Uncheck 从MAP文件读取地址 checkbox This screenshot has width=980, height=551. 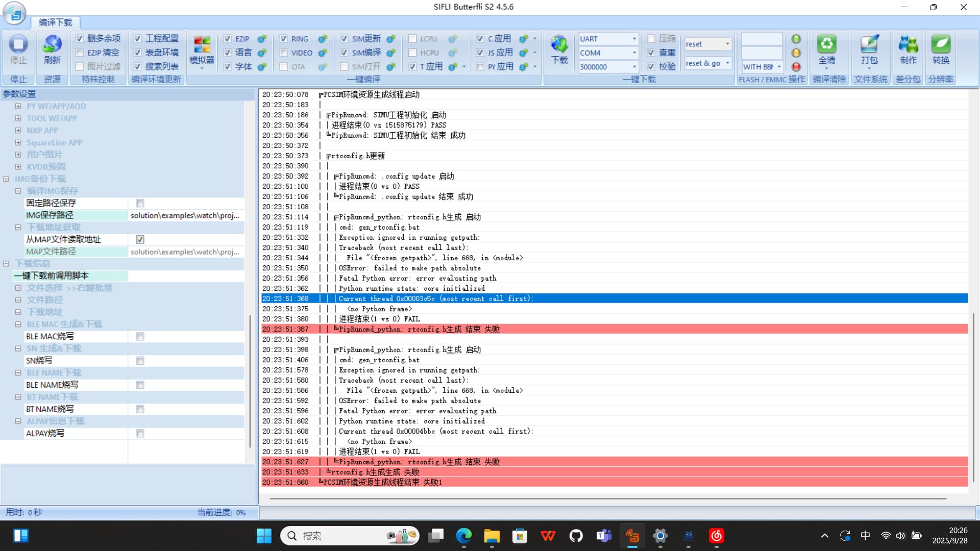(x=140, y=239)
